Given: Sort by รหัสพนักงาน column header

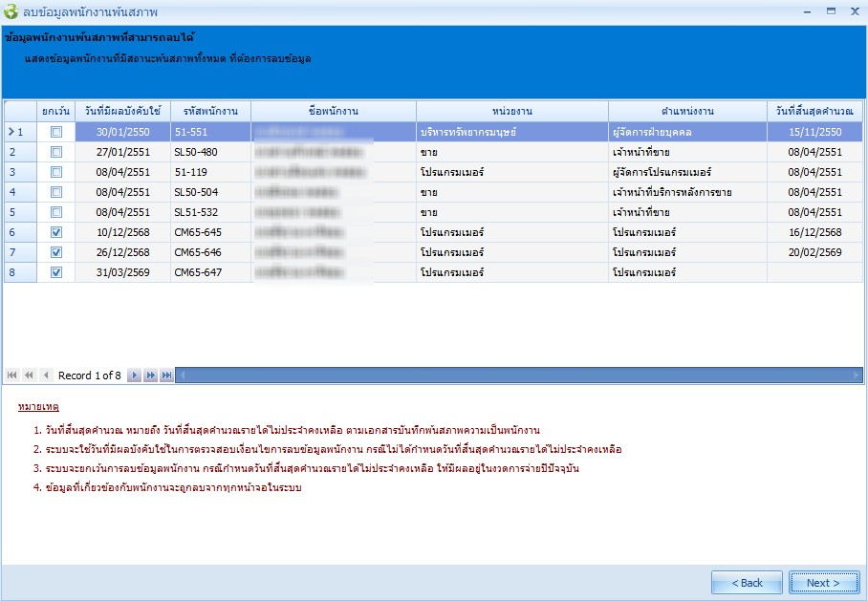Looking at the screenshot, I should click(211, 111).
